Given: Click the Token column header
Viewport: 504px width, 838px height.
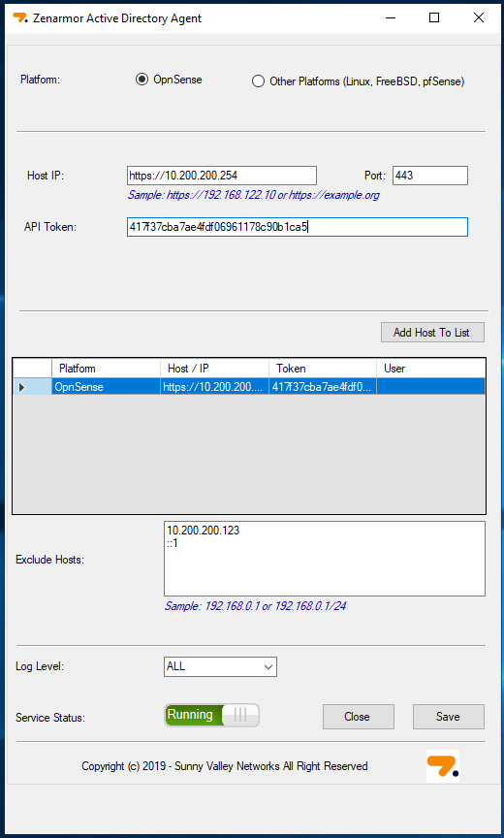Looking at the screenshot, I should point(323,369).
